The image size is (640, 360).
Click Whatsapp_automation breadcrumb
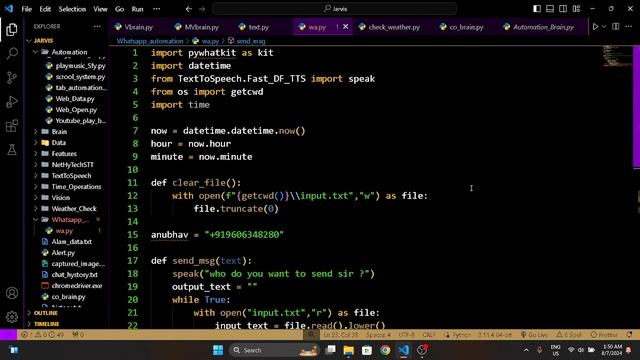pyautogui.click(x=150, y=41)
